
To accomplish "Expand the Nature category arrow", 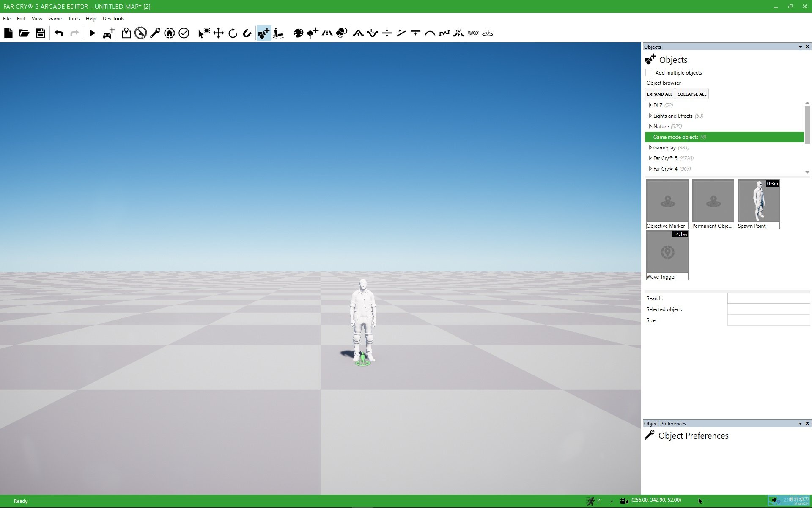I will coord(650,126).
